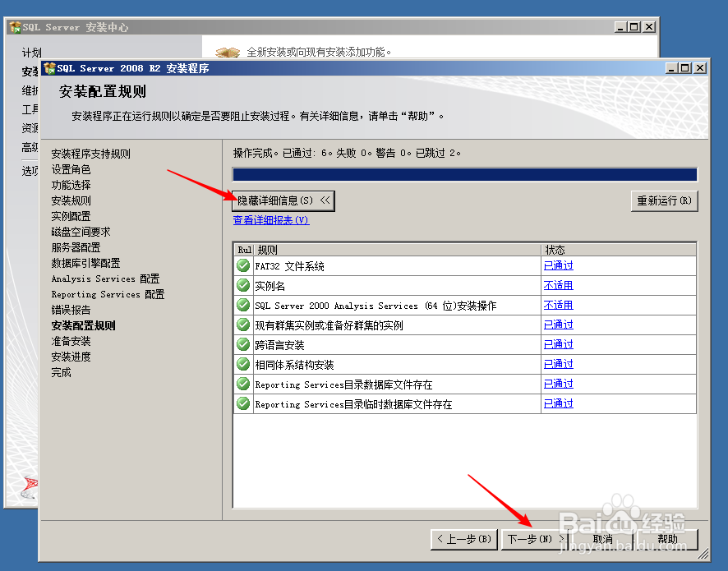Open 已通过 link for Reporting Services目录临时数据库文件存在
The height and width of the screenshot is (571, 728).
point(559,403)
